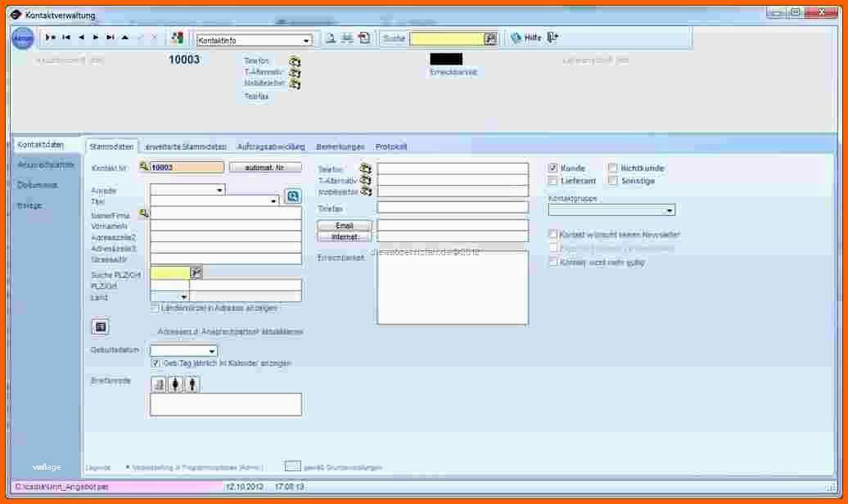Click the search icon next to Titel dropdown
This screenshot has width=848, height=504.
coord(292,196)
